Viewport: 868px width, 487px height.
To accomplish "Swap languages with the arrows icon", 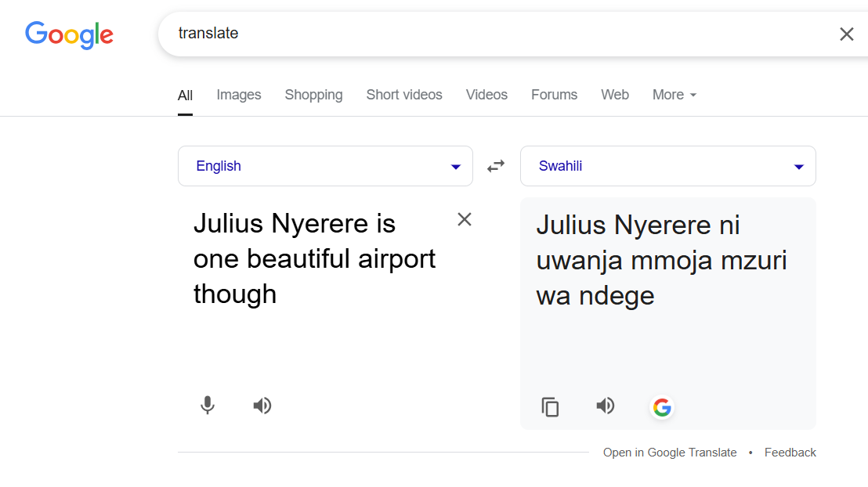I will [496, 166].
